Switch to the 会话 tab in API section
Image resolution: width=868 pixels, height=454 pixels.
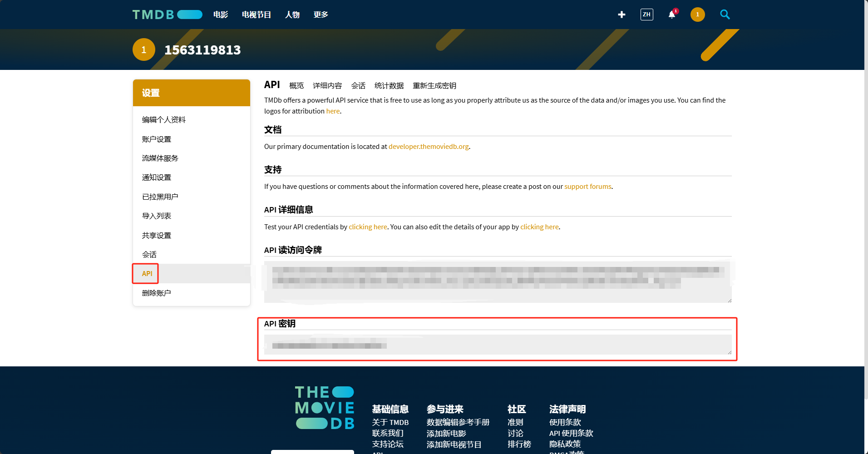358,85
